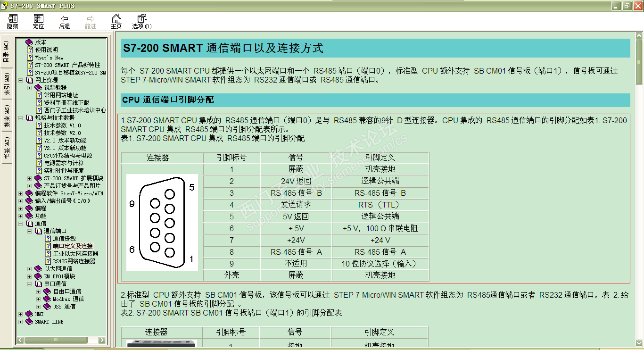Switch to the 目录 (Contents) tab
Viewport: 644px width, 350px height.
[x=6, y=51]
